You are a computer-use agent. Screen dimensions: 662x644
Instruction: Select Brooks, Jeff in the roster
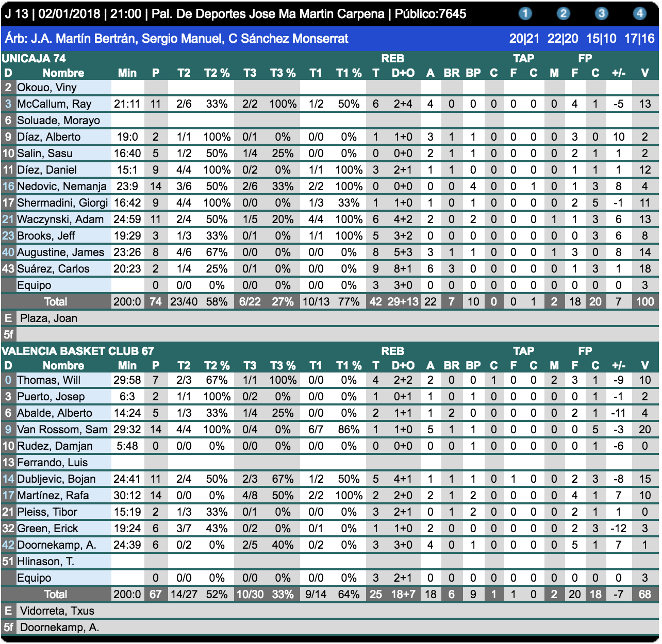coord(46,236)
